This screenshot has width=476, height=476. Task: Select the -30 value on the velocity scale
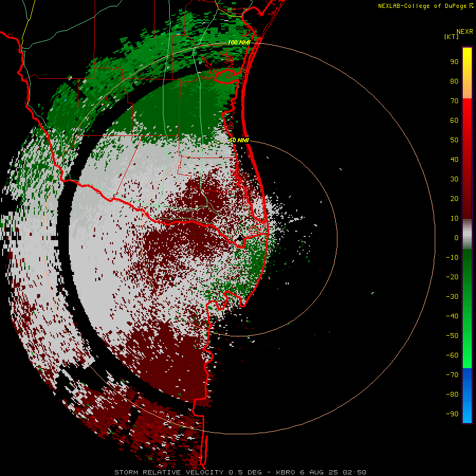point(452,297)
